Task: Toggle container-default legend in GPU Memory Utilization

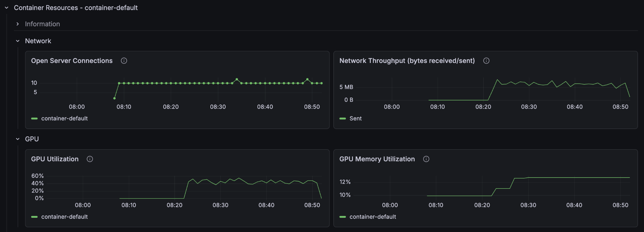Action: [373, 217]
